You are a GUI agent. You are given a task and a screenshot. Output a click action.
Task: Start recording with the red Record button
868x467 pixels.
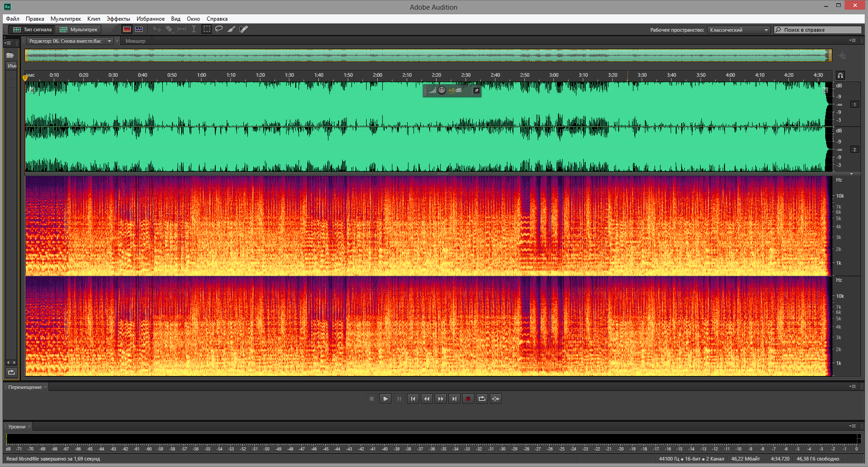coord(468,399)
